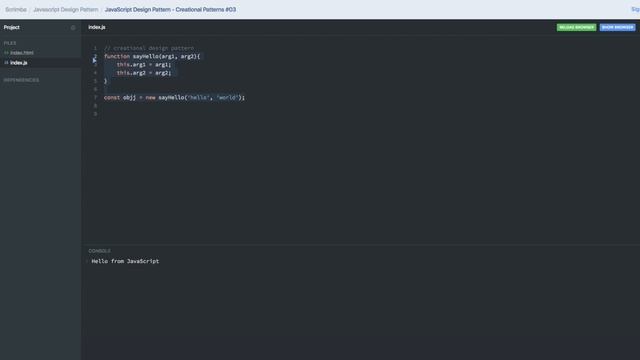Select the index.js editor tab
This screenshot has width=640, height=360.
(97, 27)
